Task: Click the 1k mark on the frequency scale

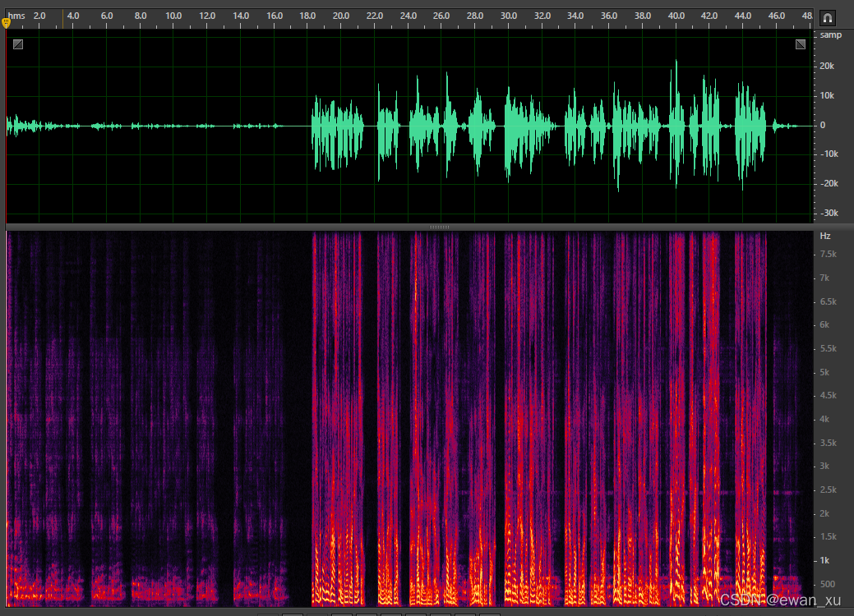Action: point(824,560)
